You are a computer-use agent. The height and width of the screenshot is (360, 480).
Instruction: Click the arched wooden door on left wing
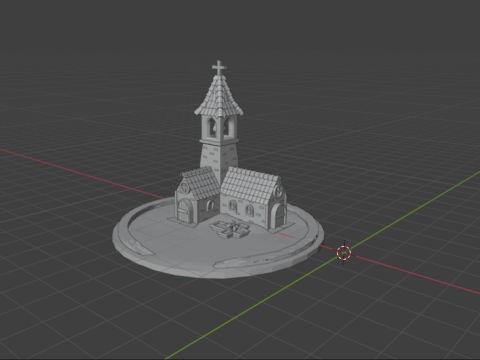(x=184, y=211)
